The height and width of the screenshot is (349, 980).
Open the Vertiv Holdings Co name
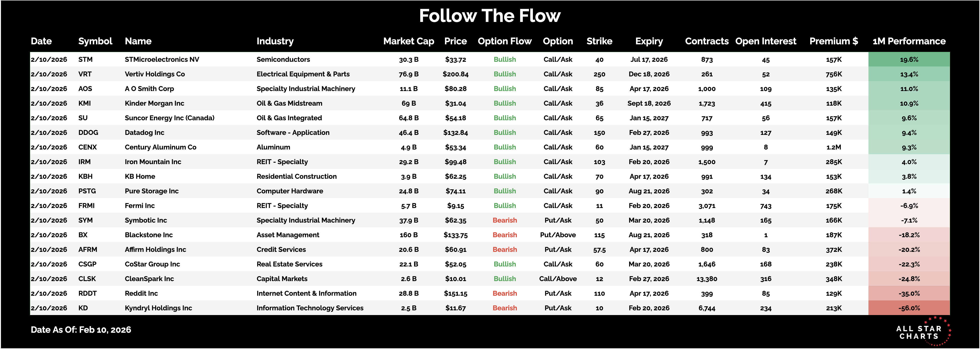pyautogui.click(x=154, y=74)
